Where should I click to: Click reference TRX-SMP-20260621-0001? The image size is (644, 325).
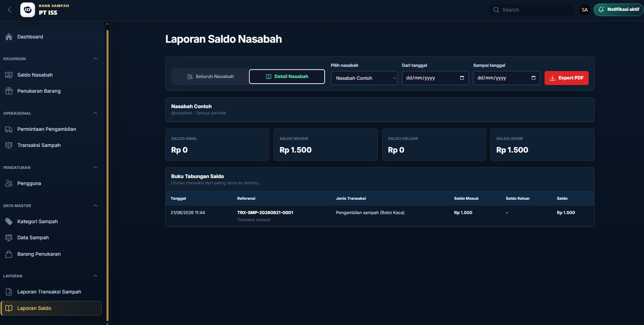pos(265,212)
